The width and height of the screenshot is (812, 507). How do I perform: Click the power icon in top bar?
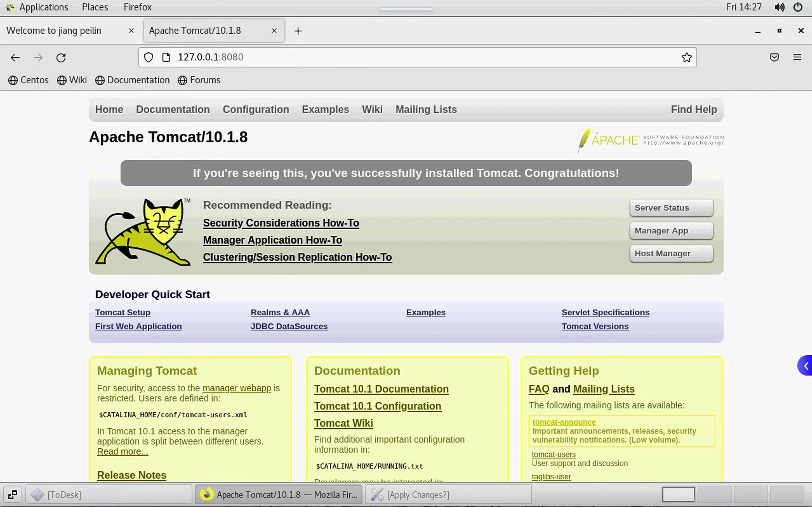[x=798, y=7]
